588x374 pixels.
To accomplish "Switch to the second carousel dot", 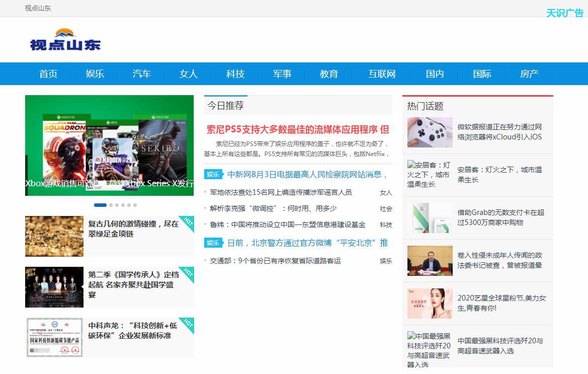I will (111, 205).
